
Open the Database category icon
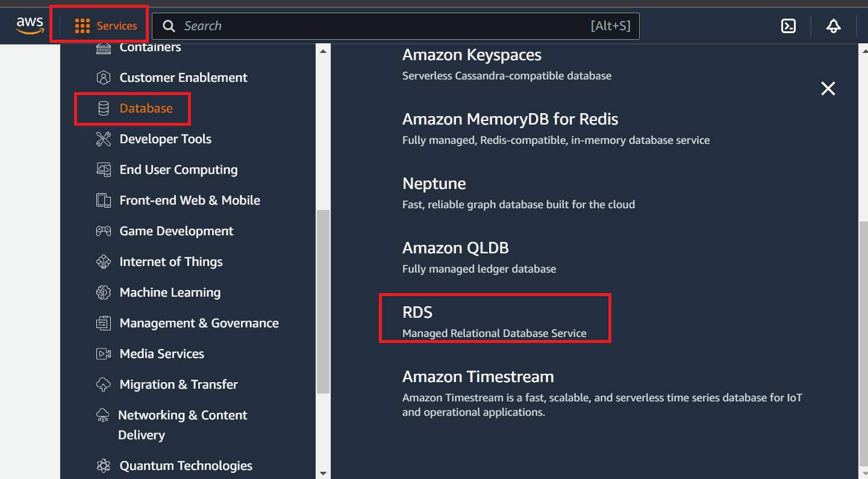coord(103,108)
